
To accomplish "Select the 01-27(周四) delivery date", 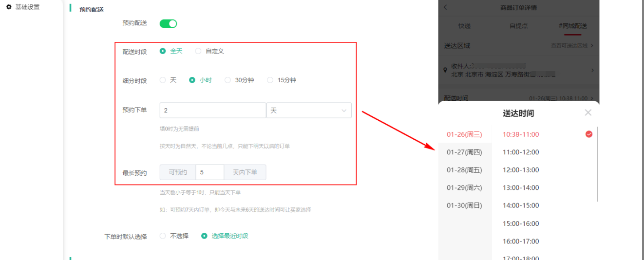I will pos(464,152).
